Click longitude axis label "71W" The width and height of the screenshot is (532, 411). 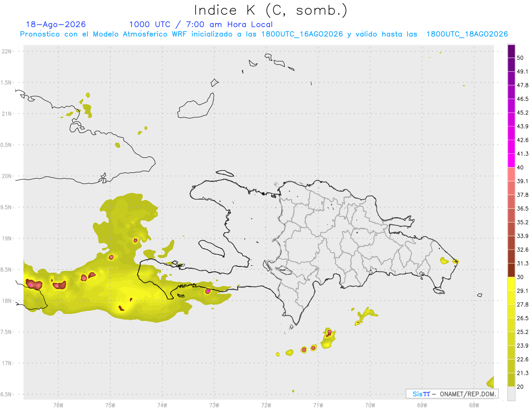point(318,405)
